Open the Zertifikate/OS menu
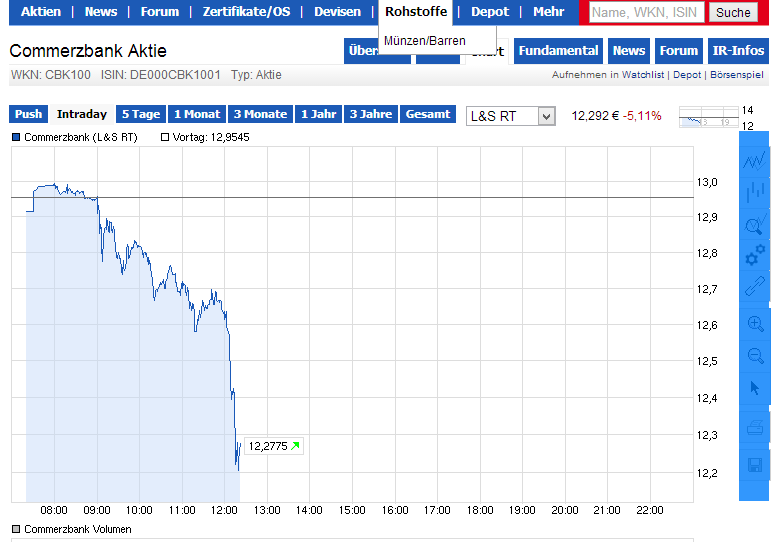This screenshot has width=772, height=542. point(247,12)
